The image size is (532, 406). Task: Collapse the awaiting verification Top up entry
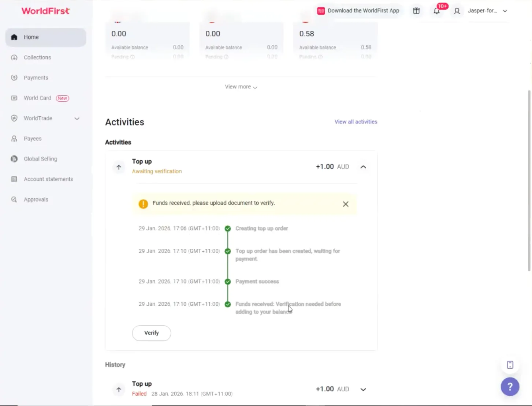pos(363,167)
